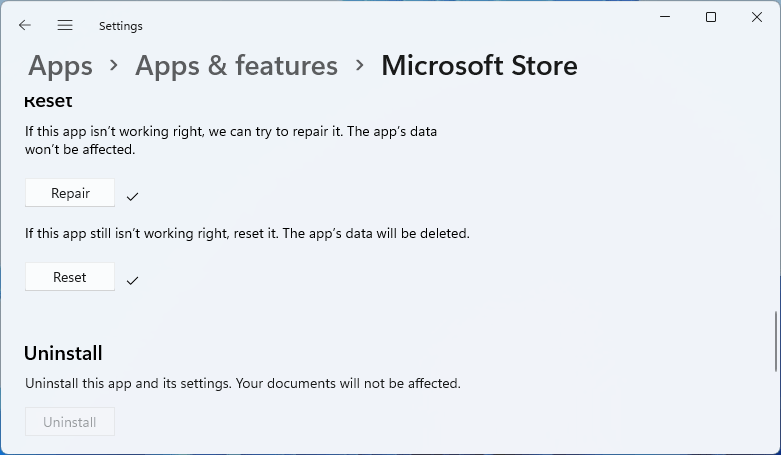Navigate to Apps & features breadcrumb
This screenshot has height=455, width=781.
coord(236,66)
